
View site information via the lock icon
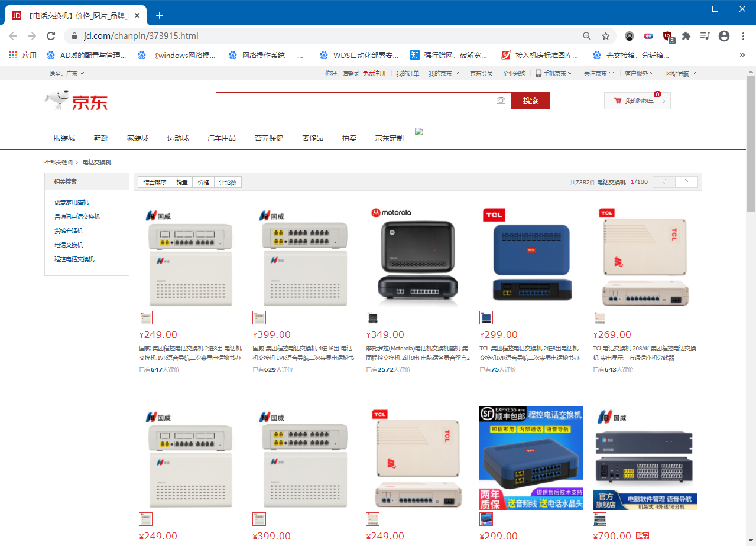(74, 36)
